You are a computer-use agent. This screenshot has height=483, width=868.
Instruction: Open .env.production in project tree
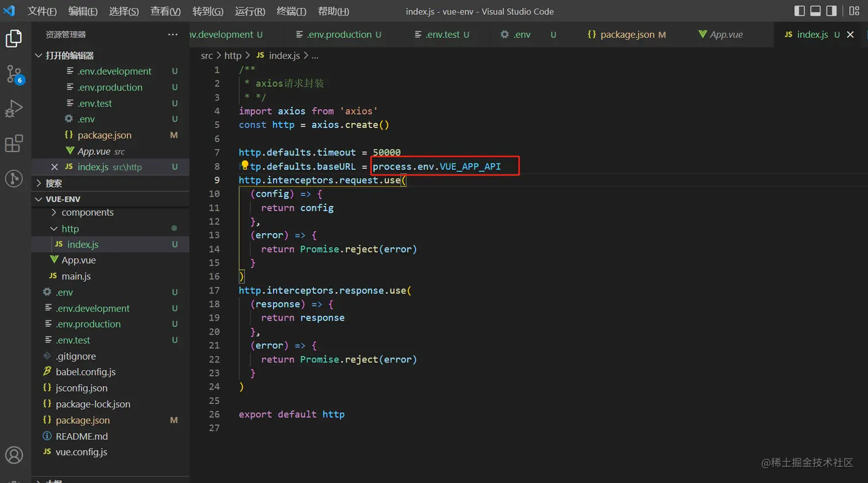[110, 324]
